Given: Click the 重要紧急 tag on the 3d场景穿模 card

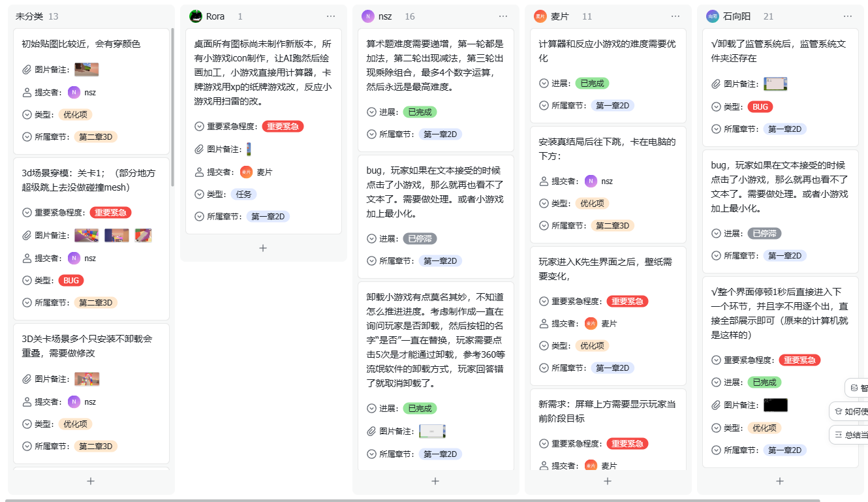Looking at the screenshot, I should point(110,212).
